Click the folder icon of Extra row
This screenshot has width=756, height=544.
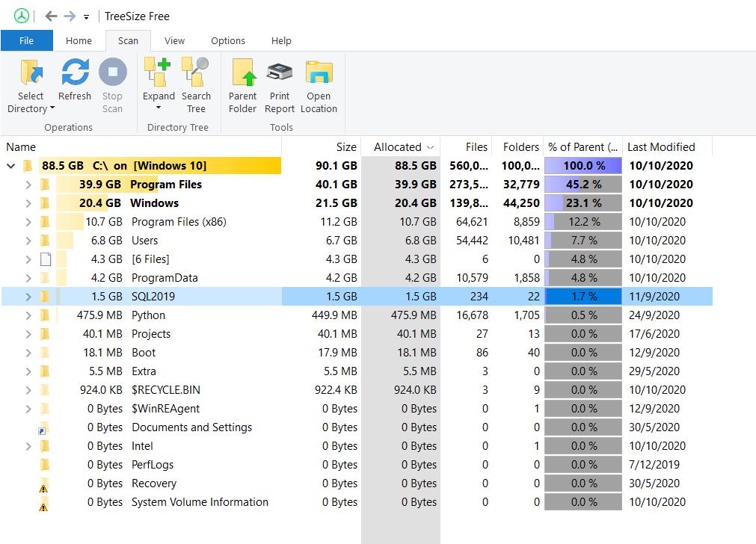tap(45, 371)
